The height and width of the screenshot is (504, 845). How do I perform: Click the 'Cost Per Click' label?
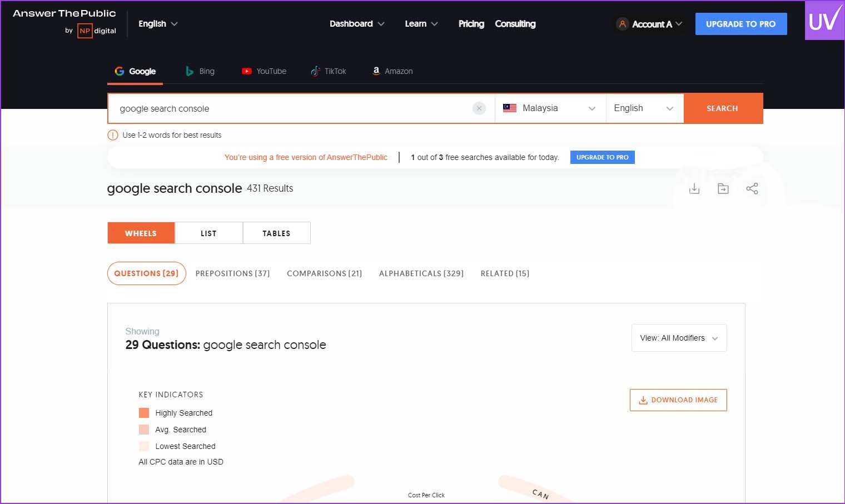[x=426, y=495]
